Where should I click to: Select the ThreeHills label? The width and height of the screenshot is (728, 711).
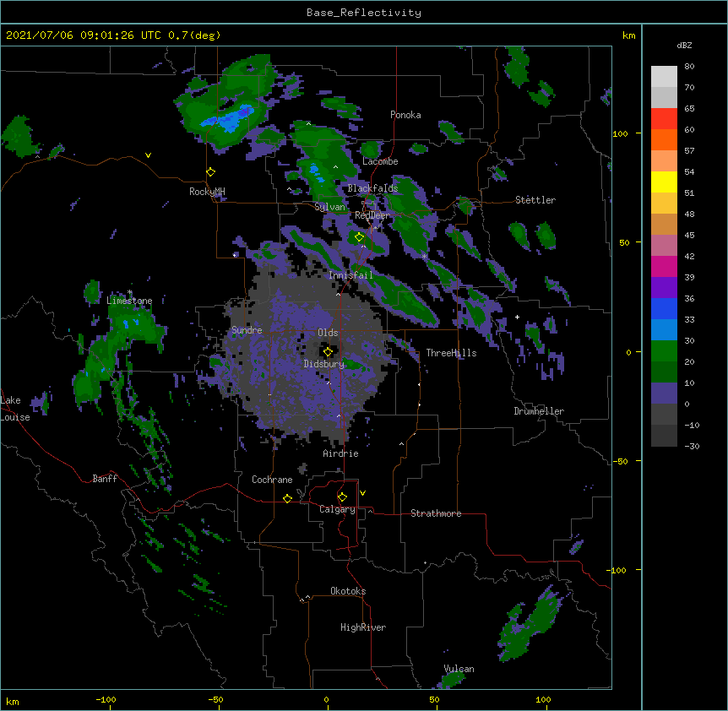pyautogui.click(x=451, y=353)
